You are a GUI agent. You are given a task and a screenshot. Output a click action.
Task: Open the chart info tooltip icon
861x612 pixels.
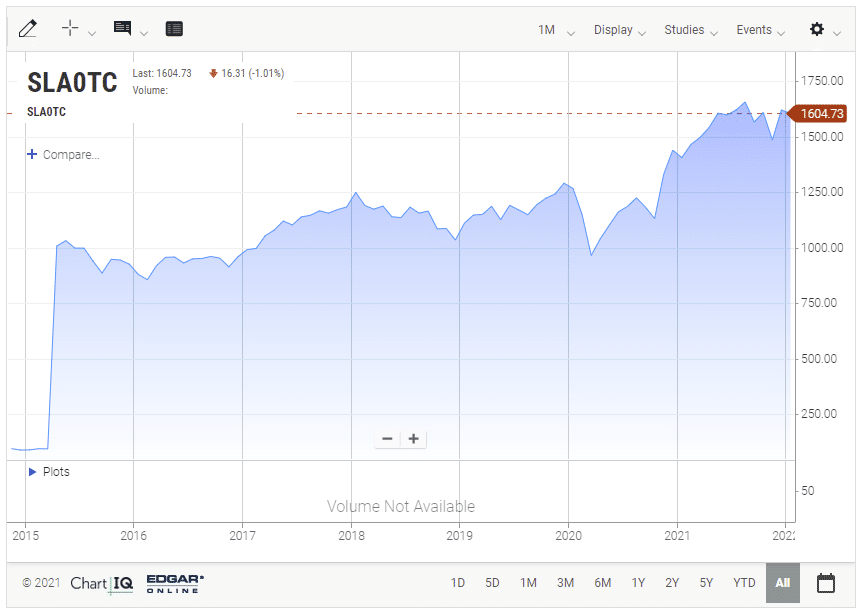click(x=123, y=29)
